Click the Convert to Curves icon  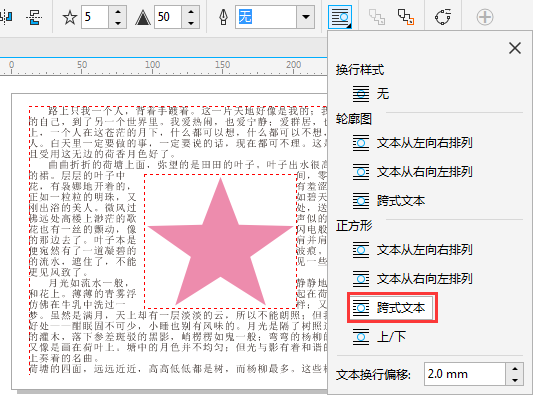(443, 17)
